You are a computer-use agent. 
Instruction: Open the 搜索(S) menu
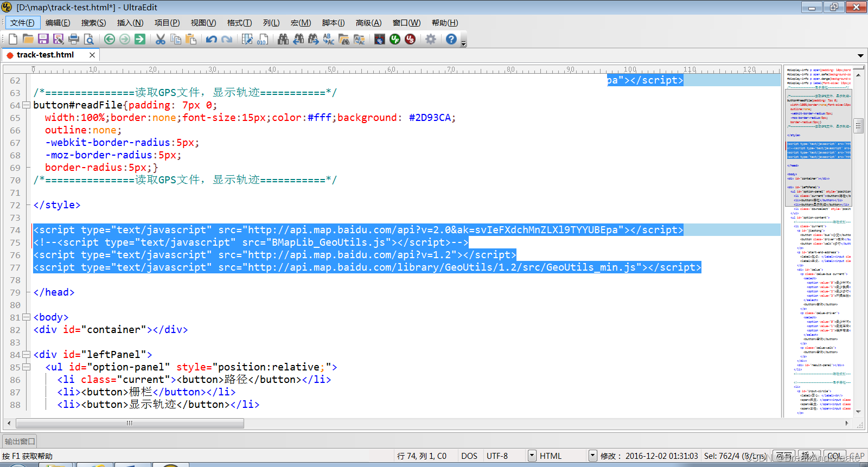click(94, 23)
